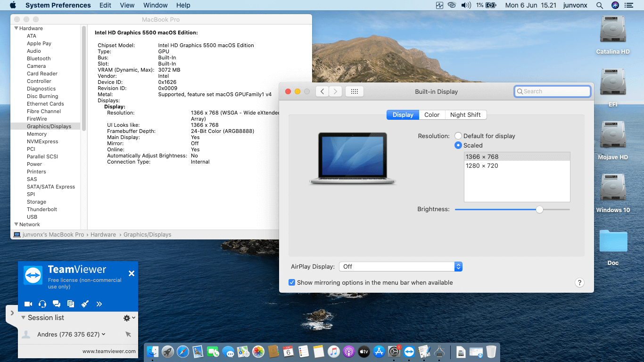This screenshot has height=362, width=644.
Task: Click the Brightness slider handle
Action: point(539,209)
